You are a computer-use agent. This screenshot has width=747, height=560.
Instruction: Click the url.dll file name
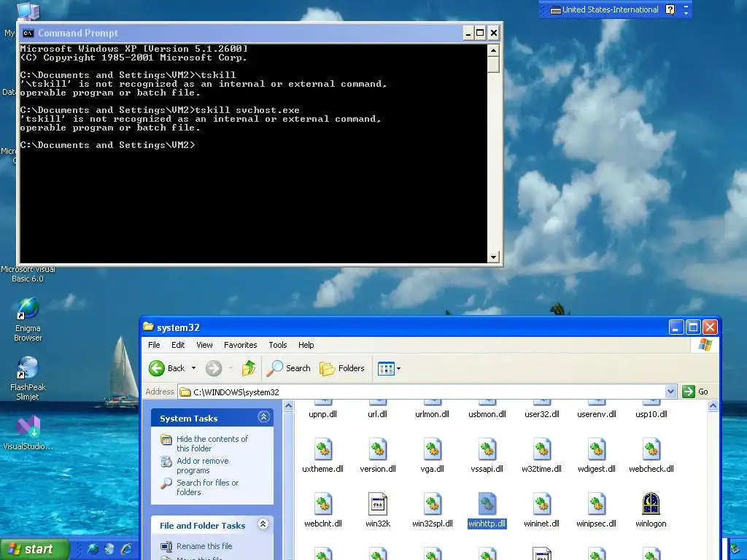[x=377, y=414]
